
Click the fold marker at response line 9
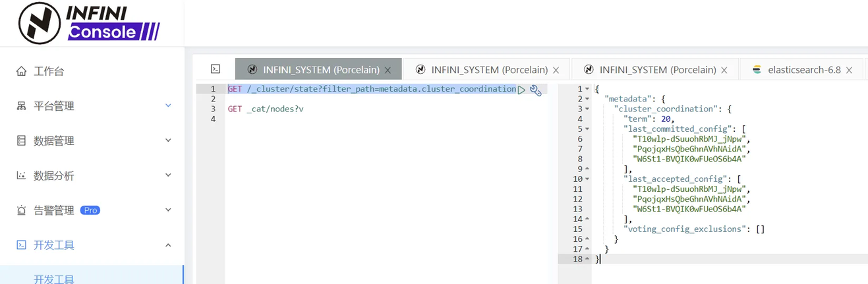click(x=587, y=169)
